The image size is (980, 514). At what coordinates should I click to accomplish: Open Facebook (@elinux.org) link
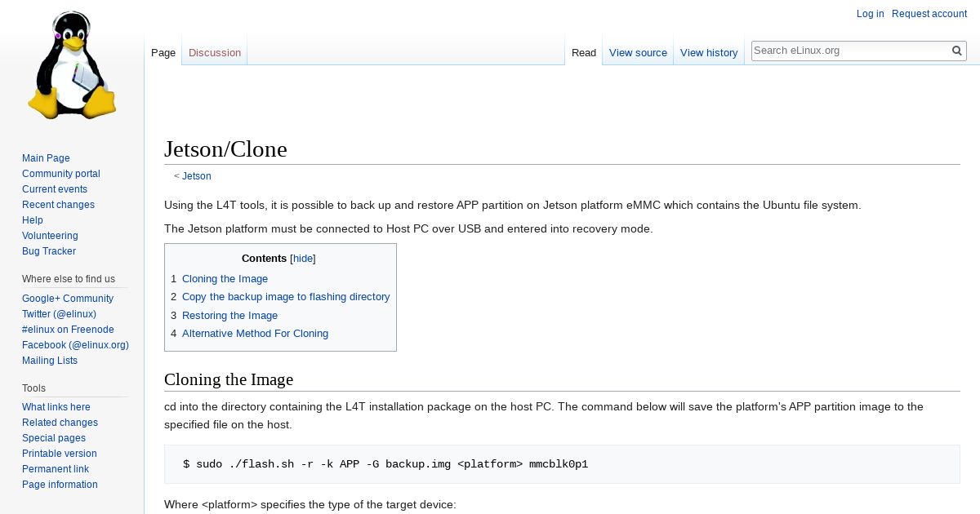point(75,345)
